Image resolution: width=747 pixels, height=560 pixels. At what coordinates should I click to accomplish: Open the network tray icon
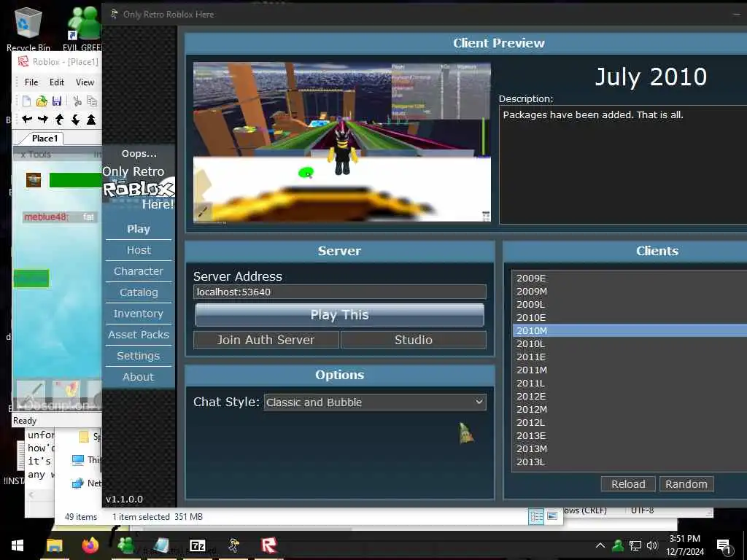pyautogui.click(x=635, y=545)
